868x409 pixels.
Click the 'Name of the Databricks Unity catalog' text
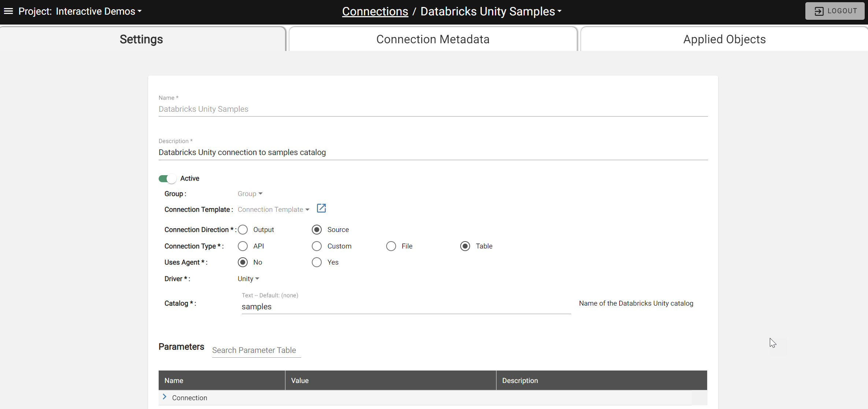pos(636,303)
